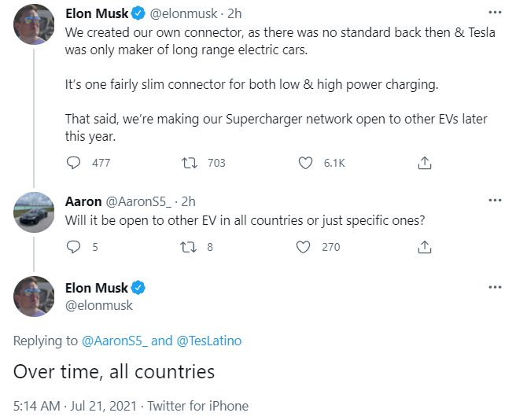Click Aaron's display name on his tweet
516x420 pixels.
83,201
